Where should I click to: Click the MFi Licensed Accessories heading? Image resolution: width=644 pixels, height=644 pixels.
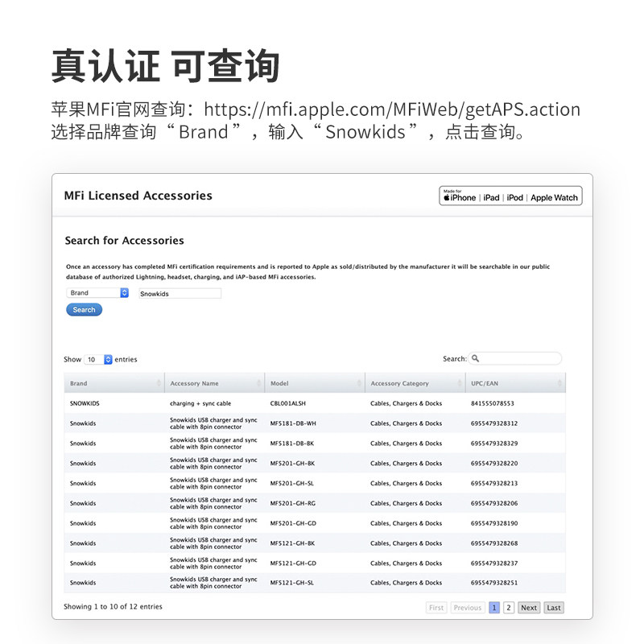click(138, 196)
